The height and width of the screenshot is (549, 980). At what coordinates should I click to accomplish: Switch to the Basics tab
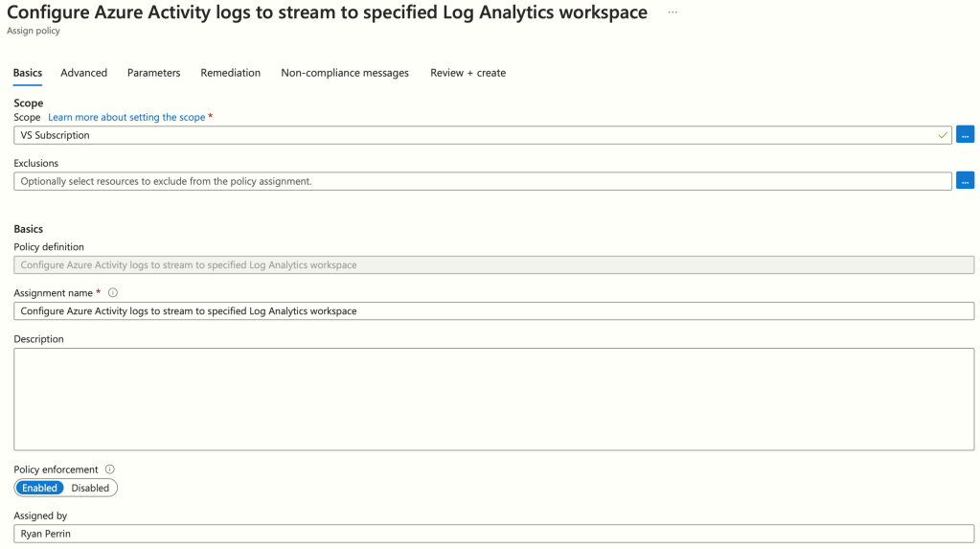(x=28, y=73)
